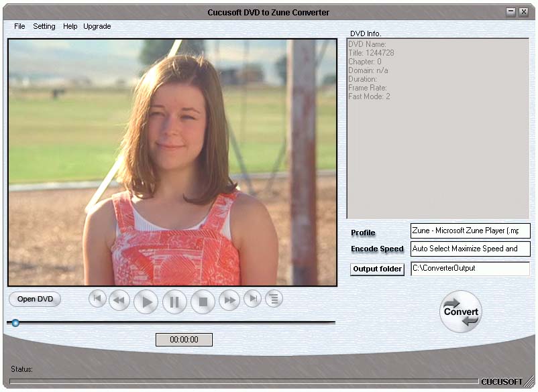The image size is (538, 392).
Task: Click the Title: 1244728 text
Action: coord(371,53)
